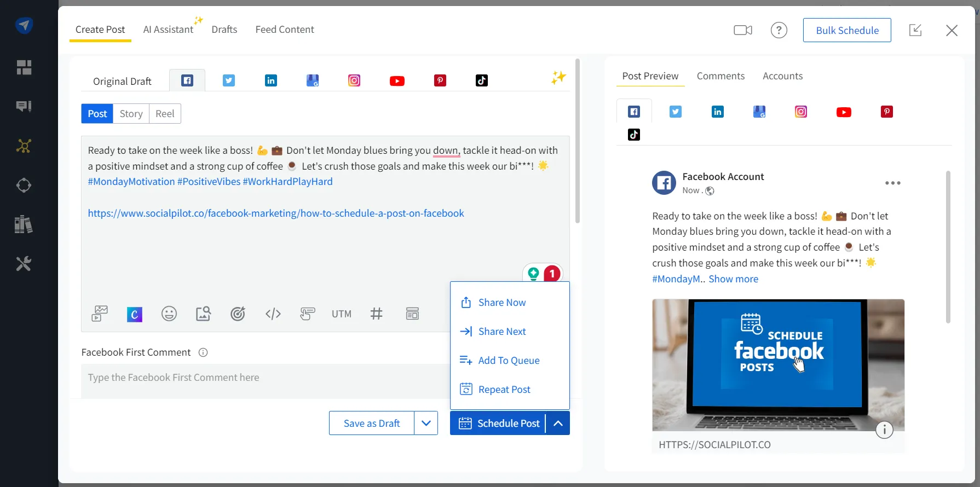Click the Schedule Post button
The image size is (980, 487).
(498, 423)
